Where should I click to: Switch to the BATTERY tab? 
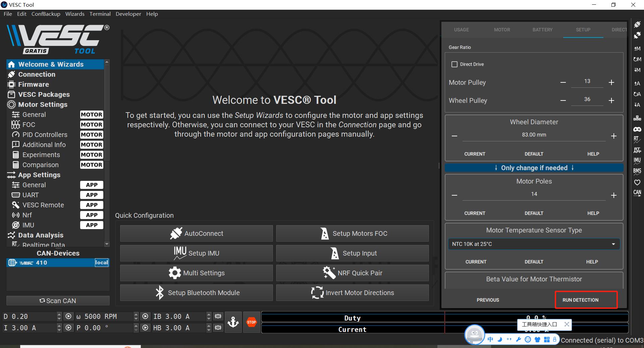tap(542, 30)
